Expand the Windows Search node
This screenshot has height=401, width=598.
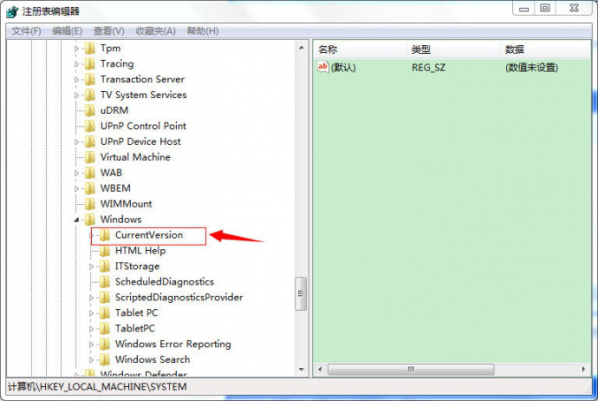91,360
